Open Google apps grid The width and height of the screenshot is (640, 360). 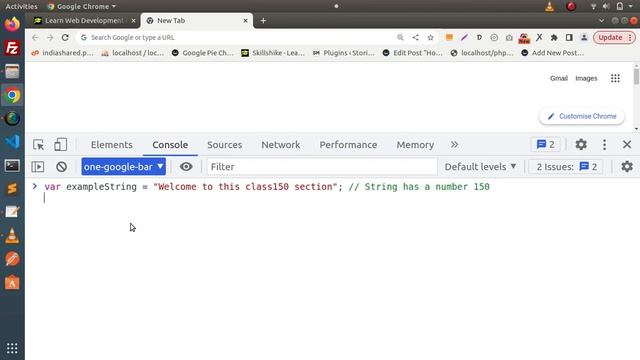pos(615,78)
